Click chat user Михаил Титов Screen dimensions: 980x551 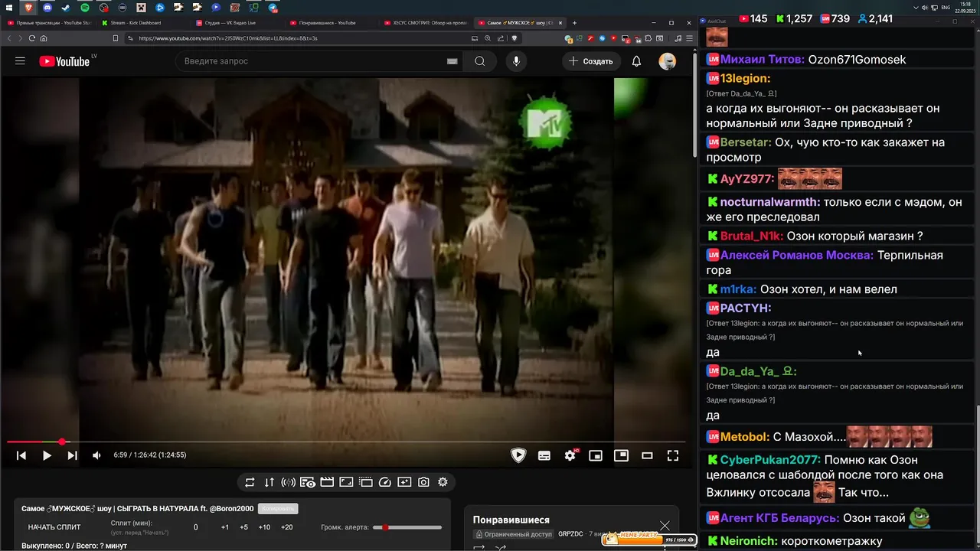[x=763, y=60]
